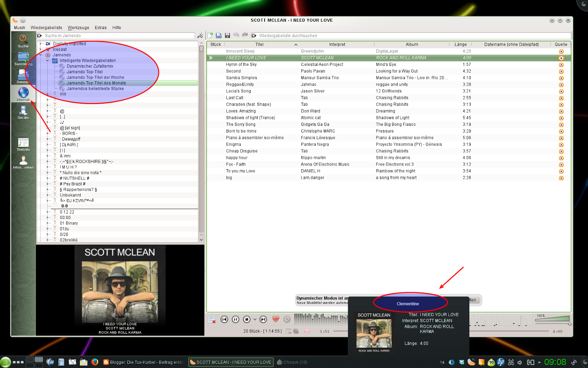588x368 pixels.
Task: Select the 'Samba Simples' track row
Action: click(x=388, y=78)
